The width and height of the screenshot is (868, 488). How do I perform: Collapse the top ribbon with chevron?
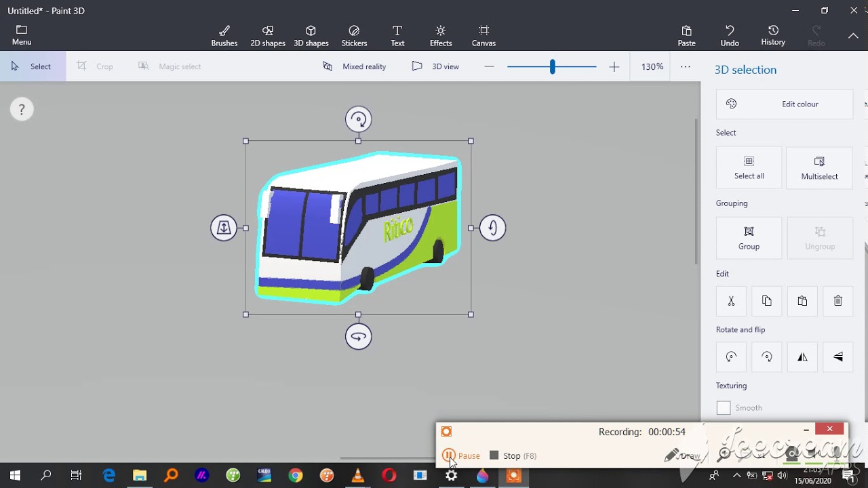click(x=853, y=36)
